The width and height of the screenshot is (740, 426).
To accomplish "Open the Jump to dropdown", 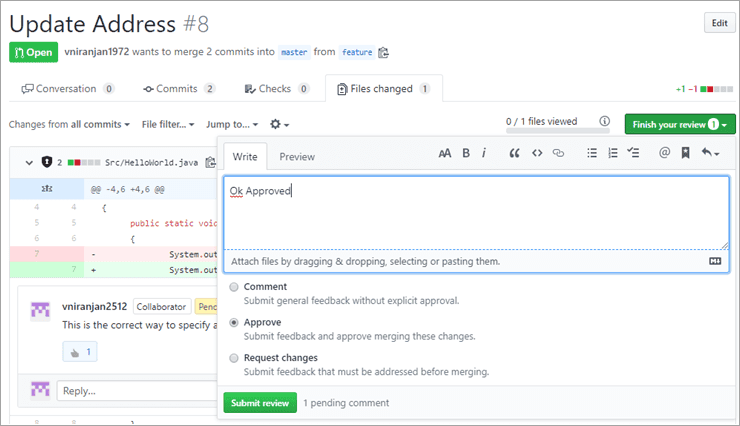I will coord(232,125).
